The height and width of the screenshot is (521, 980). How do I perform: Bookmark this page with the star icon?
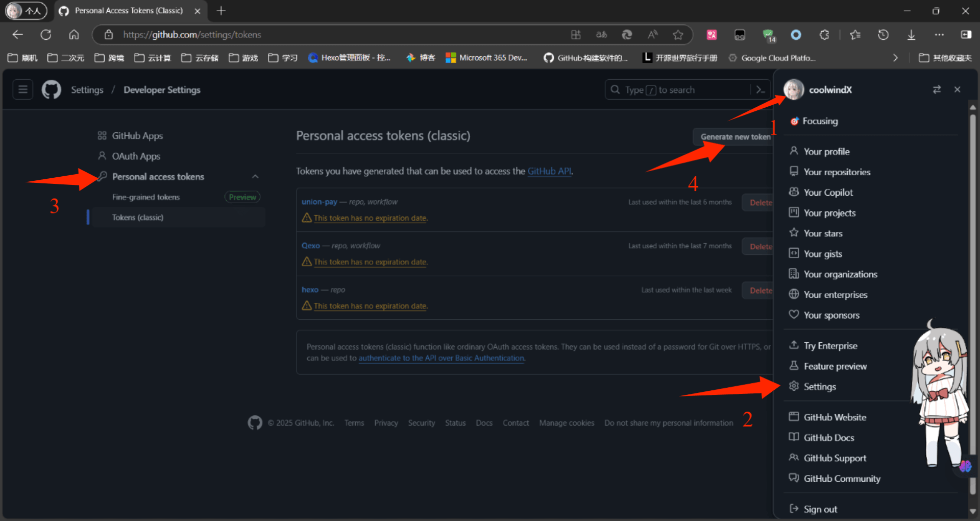click(678, 35)
